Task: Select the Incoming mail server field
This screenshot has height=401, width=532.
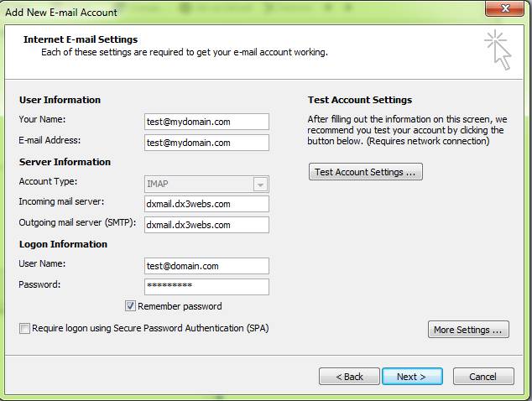Action: 206,204
